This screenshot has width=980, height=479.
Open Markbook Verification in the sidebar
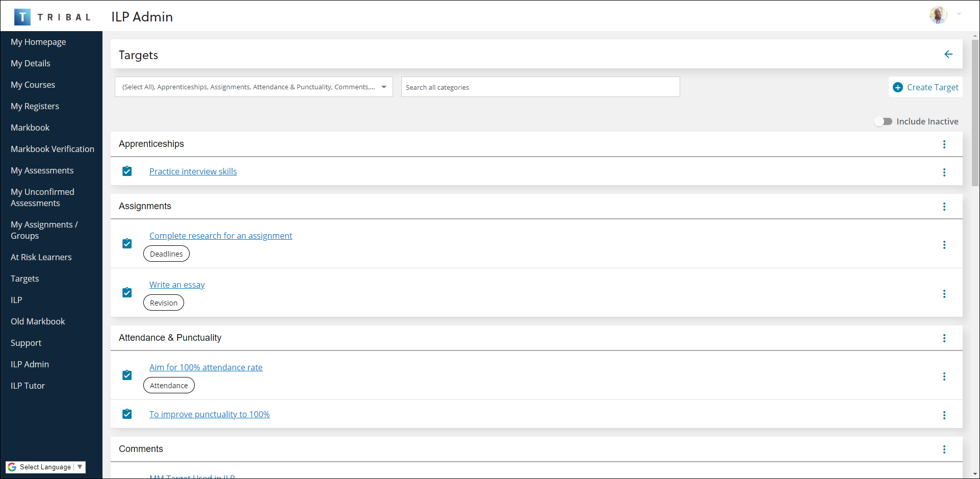point(53,149)
